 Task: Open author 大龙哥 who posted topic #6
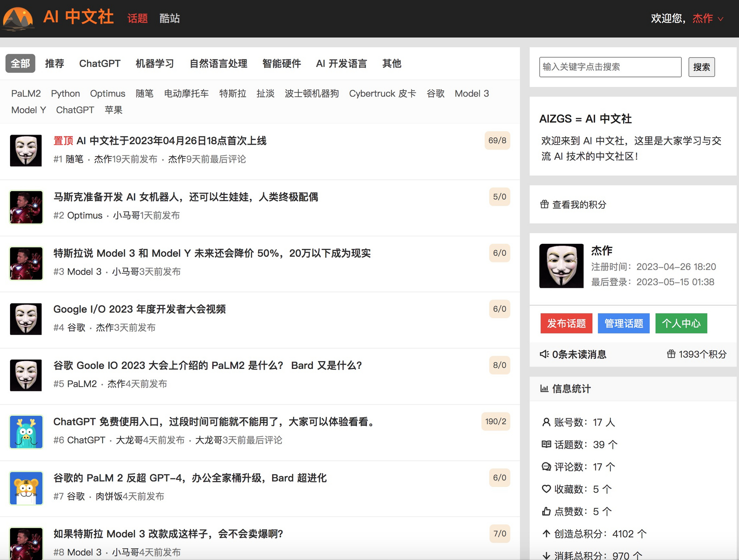tap(129, 440)
